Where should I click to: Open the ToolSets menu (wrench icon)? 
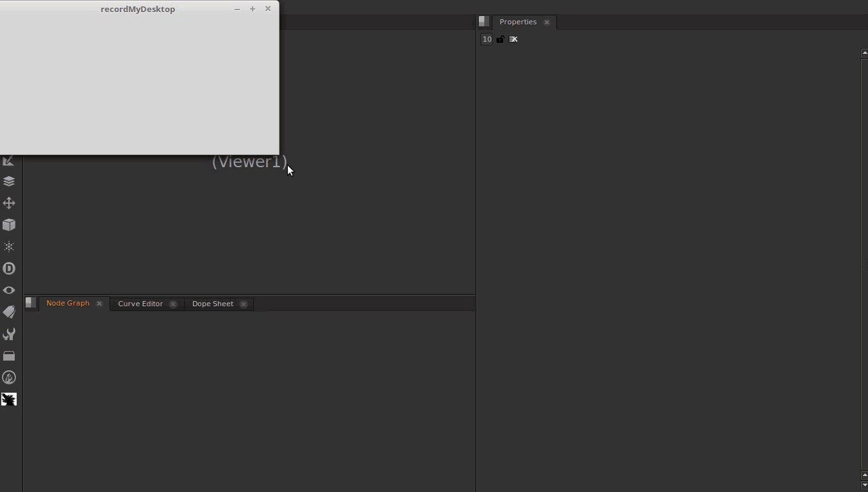9,334
